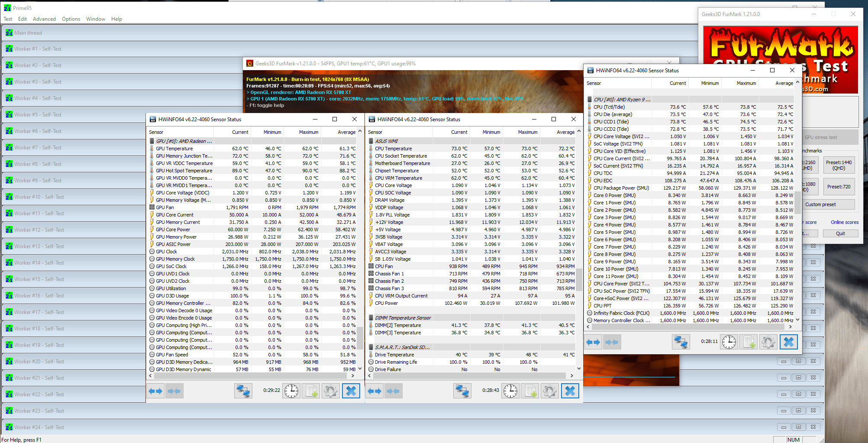Open the Advanced menu in Prime95
This screenshot has height=443, width=868.
click(44, 19)
